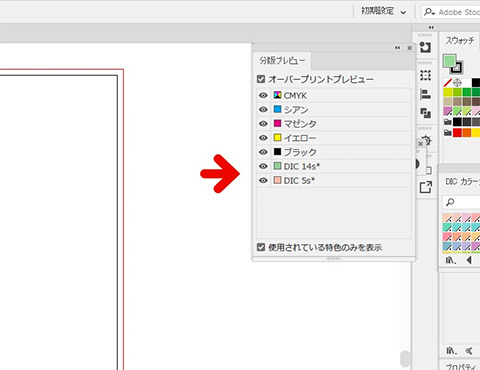Image resolution: width=480 pixels, height=370 pixels.
Task: Pick the first steel-blue DIC swatch
Action: pyautogui.click(x=448, y=246)
